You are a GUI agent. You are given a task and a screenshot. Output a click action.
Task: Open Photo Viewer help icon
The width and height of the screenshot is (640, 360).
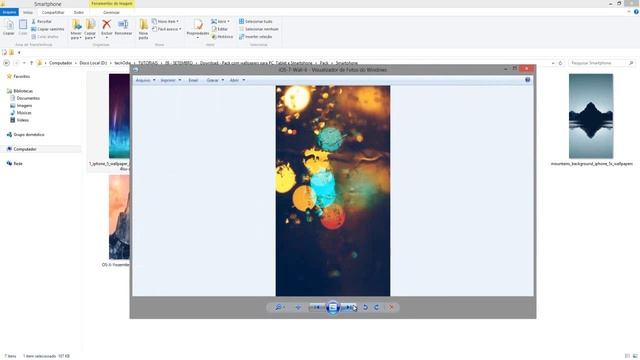[527, 80]
